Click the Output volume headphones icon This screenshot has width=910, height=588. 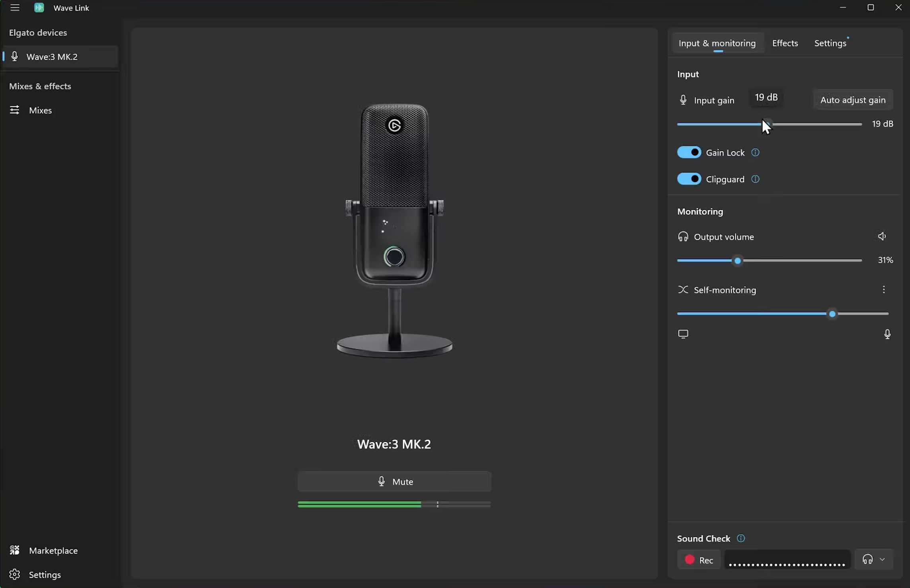(x=683, y=237)
